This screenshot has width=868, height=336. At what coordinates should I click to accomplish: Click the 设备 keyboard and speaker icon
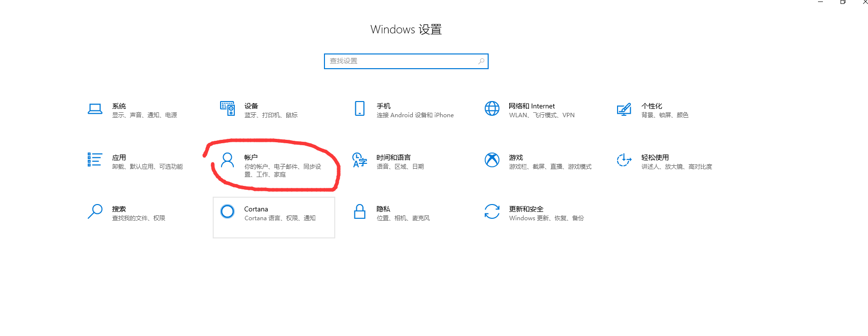(227, 108)
